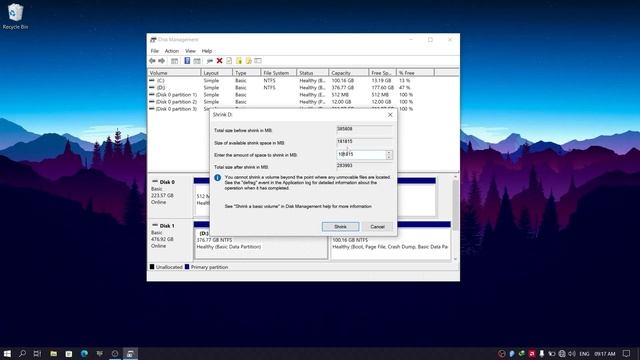Sort by Status column header

[312, 73]
